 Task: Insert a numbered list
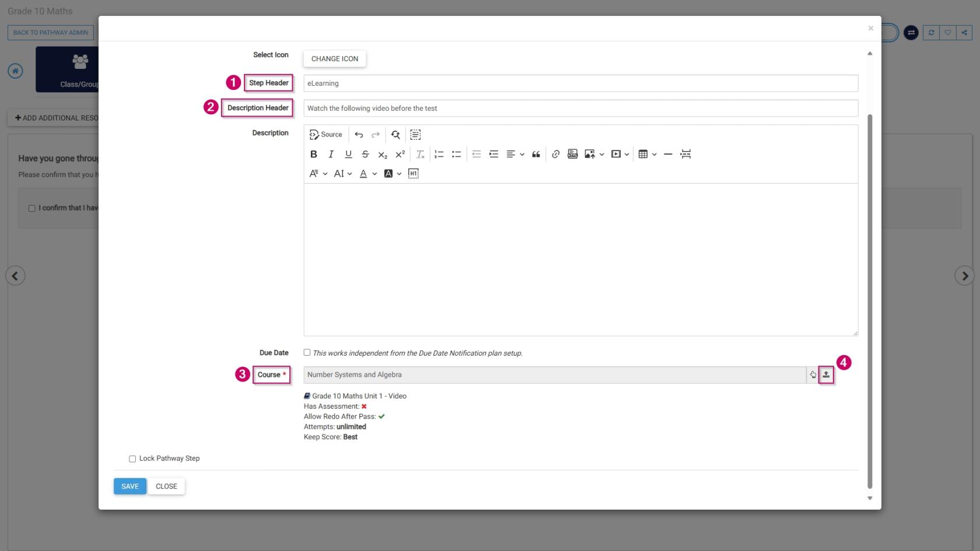point(439,155)
